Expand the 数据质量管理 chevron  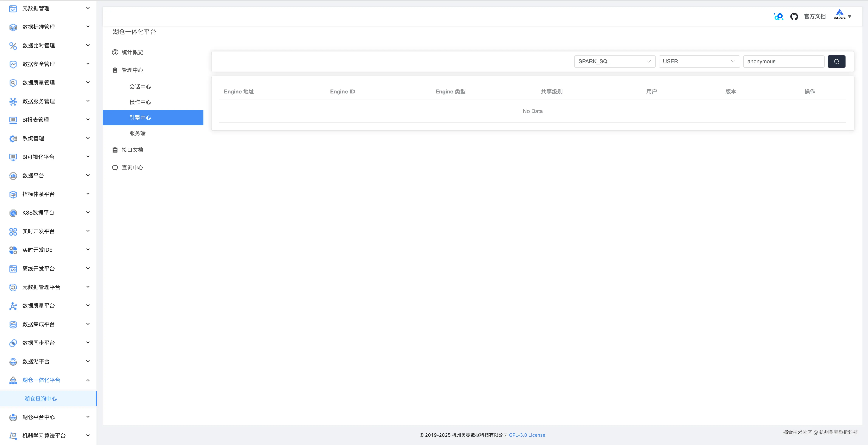pyautogui.click(x=88, y=82)
